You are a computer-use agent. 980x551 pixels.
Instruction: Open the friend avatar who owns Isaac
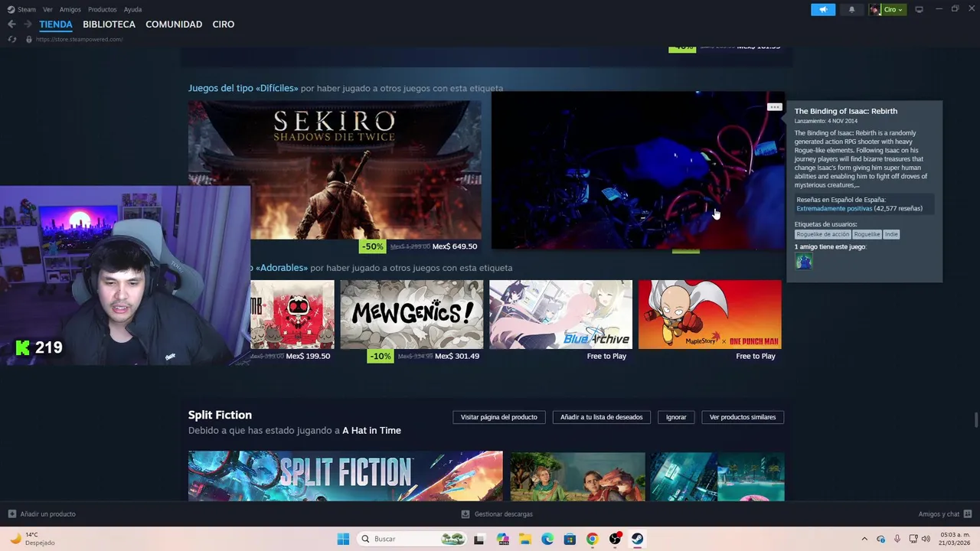803,261
